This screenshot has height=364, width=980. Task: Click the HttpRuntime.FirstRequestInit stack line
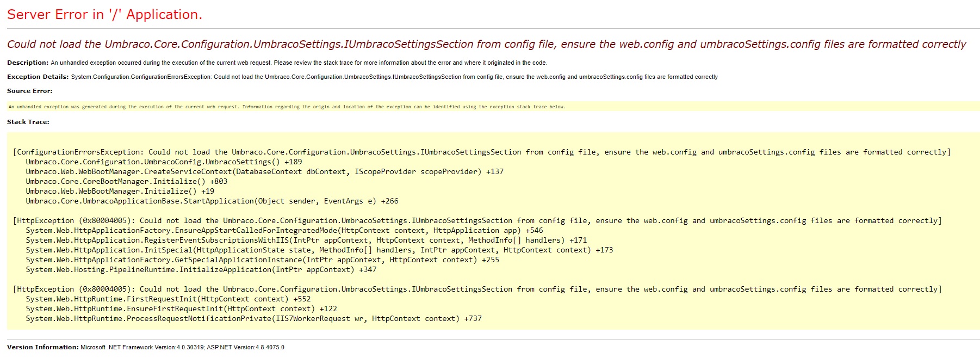point(168,299)
